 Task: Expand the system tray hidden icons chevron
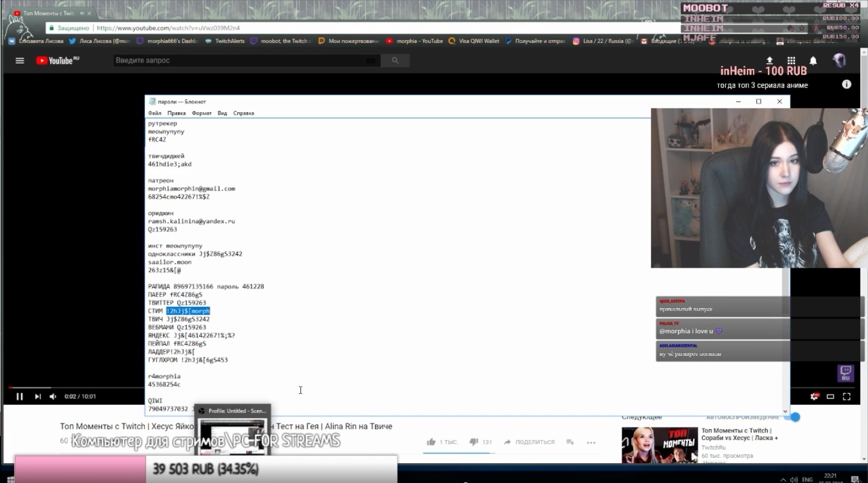click(783, 479)
